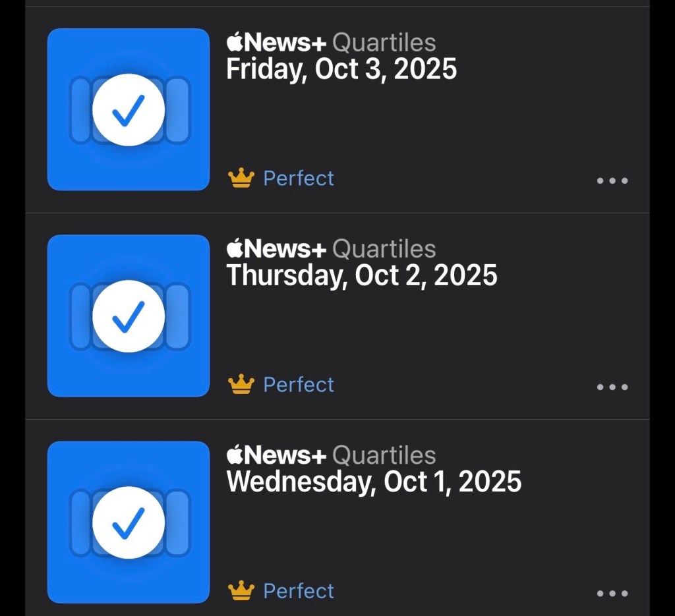Click the white checkmark circle on Thursday's puzzle

129,316
